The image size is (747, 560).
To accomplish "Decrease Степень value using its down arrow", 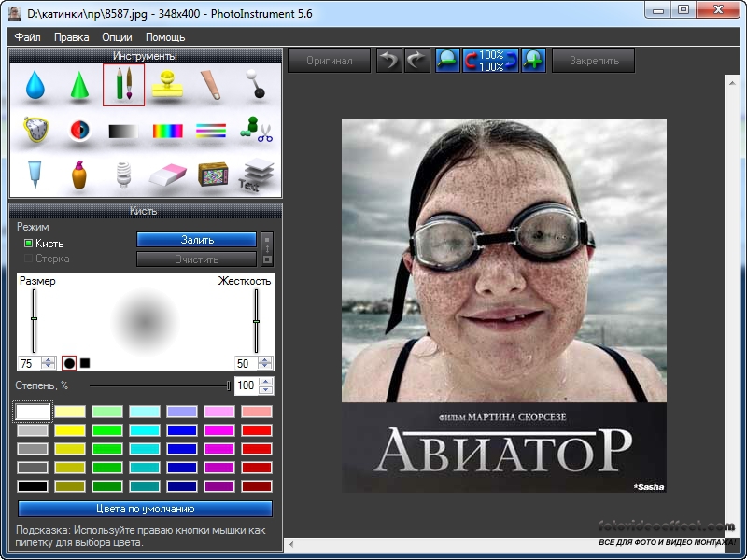I will [x=266, y=389].
